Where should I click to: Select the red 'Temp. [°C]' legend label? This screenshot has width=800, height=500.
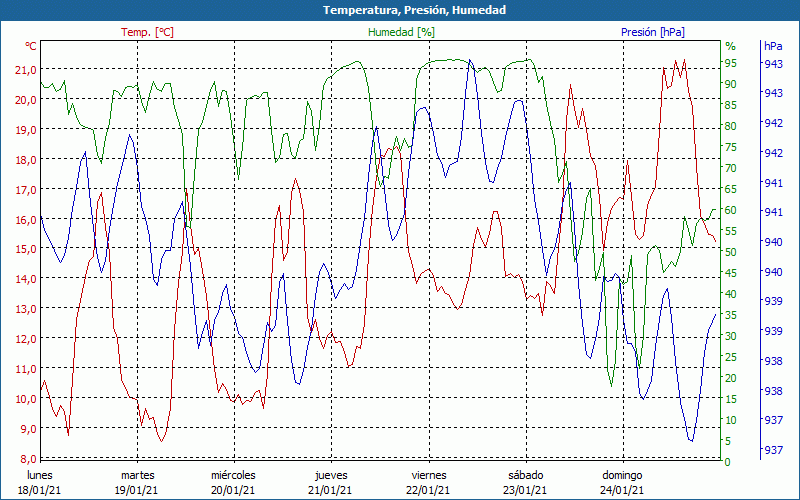147,32
